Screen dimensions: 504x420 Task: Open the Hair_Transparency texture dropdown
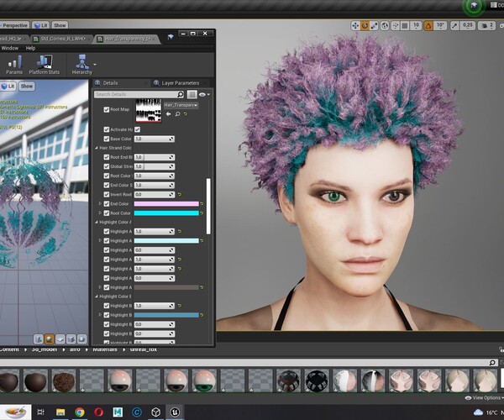tap(181, 105)
